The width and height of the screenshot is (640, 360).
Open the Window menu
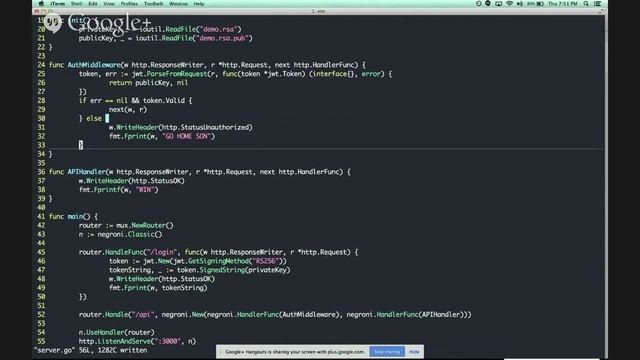tap(178, 4)
